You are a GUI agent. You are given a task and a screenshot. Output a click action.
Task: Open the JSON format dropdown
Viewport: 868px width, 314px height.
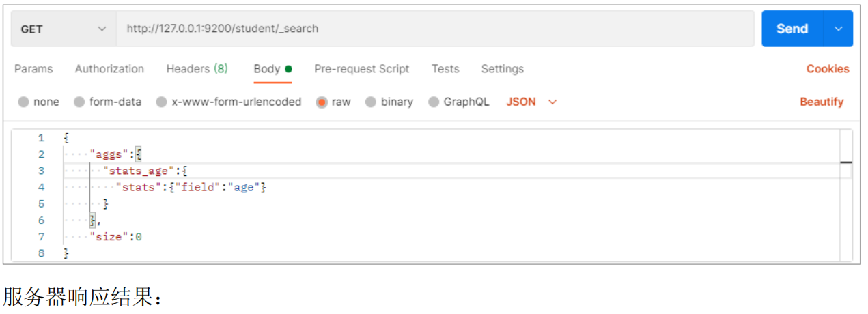pos(531,102)
